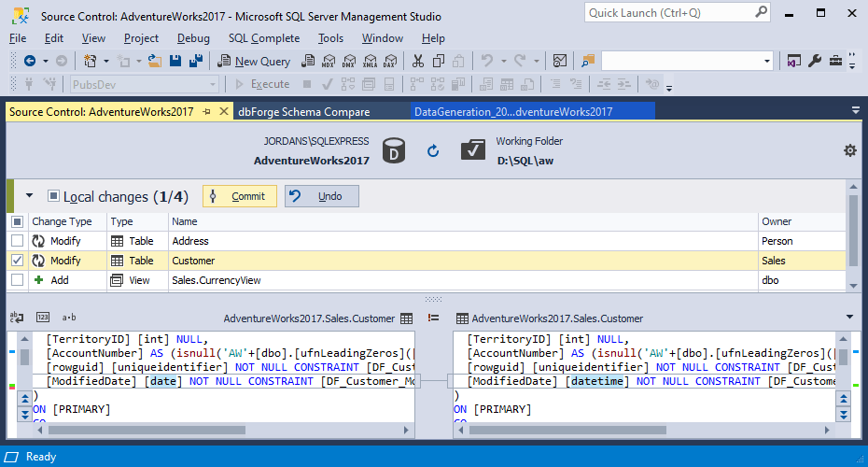Check the Address table row checkbox
Viewport: 868px width, 467px height.
pyautogui.click(x=17, y=241)
